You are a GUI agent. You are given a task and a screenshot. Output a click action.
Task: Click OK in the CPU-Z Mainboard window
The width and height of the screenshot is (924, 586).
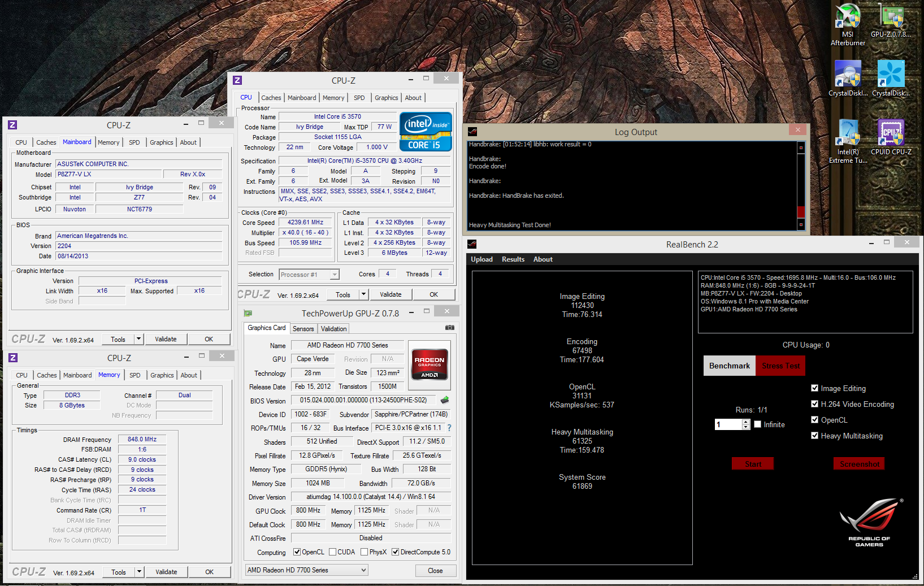(209, 339)
